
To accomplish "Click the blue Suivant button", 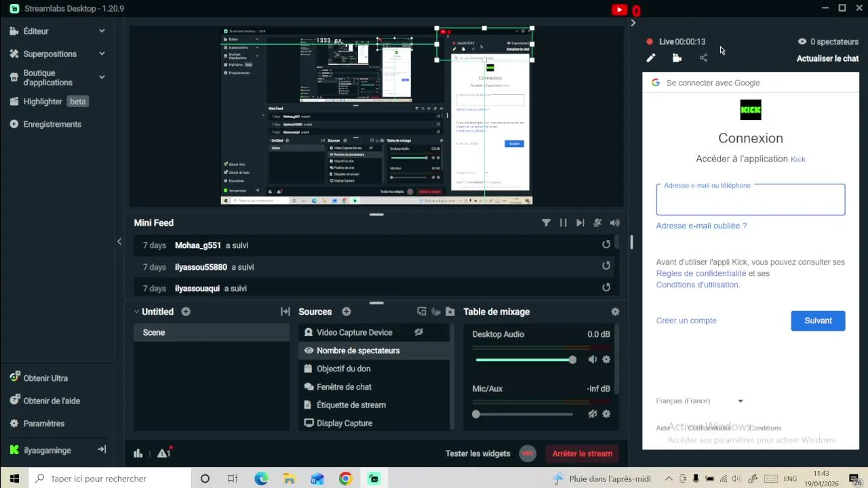I will [818, 321].
